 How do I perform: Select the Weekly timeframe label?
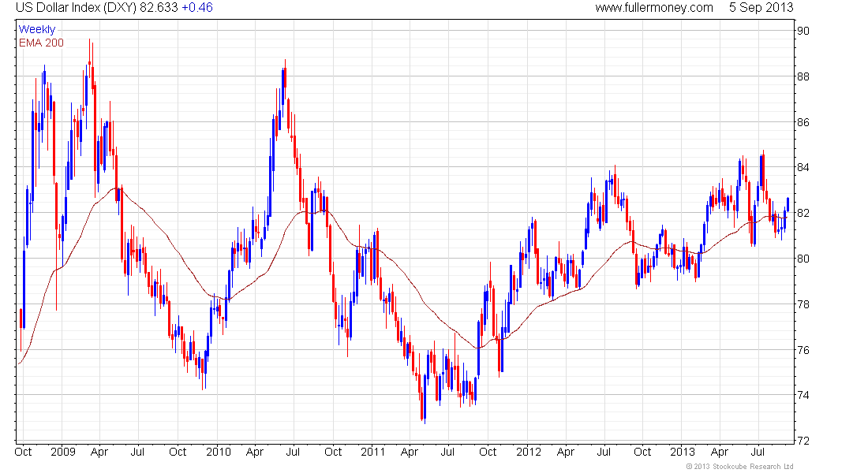point(37,29)
